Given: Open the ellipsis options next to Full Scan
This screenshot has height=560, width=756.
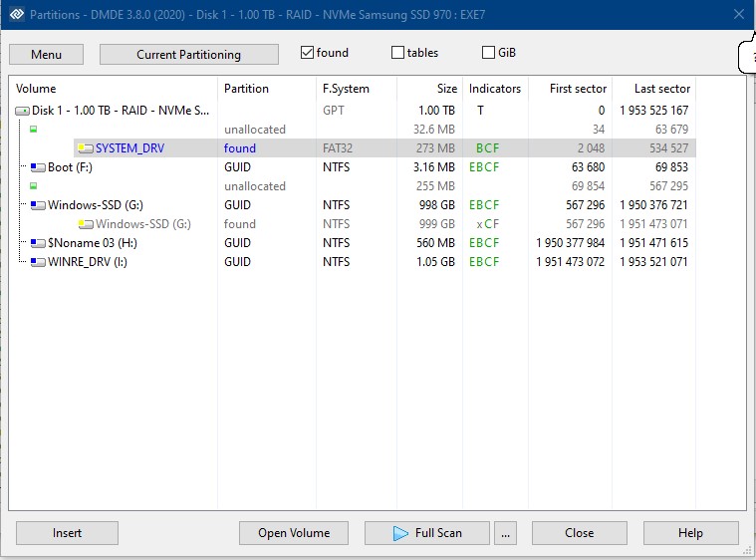Looking at the screenshot, I should point(505,533).
